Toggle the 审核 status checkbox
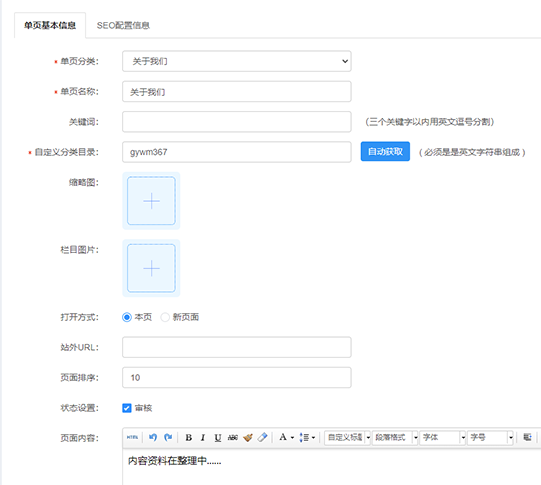Screen dimensions: 541x485 pyautogui.click(x=127, y=408)
